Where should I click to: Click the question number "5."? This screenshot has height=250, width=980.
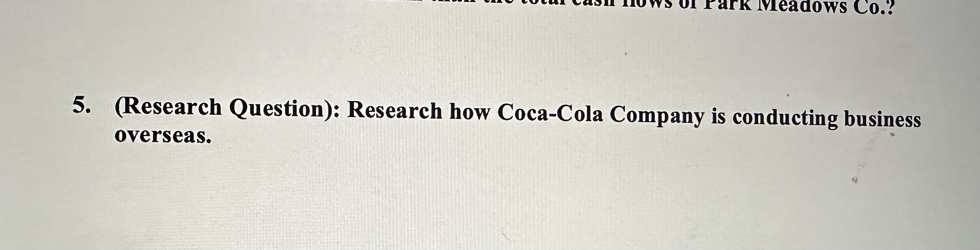point(82,105)
